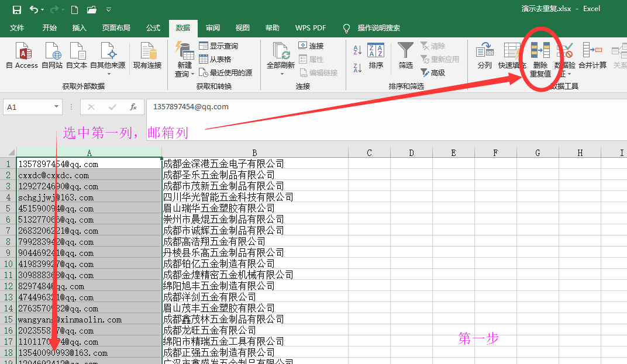Click the Open folder icon
This screenshot has width=627, height=364.
(92, 9)
